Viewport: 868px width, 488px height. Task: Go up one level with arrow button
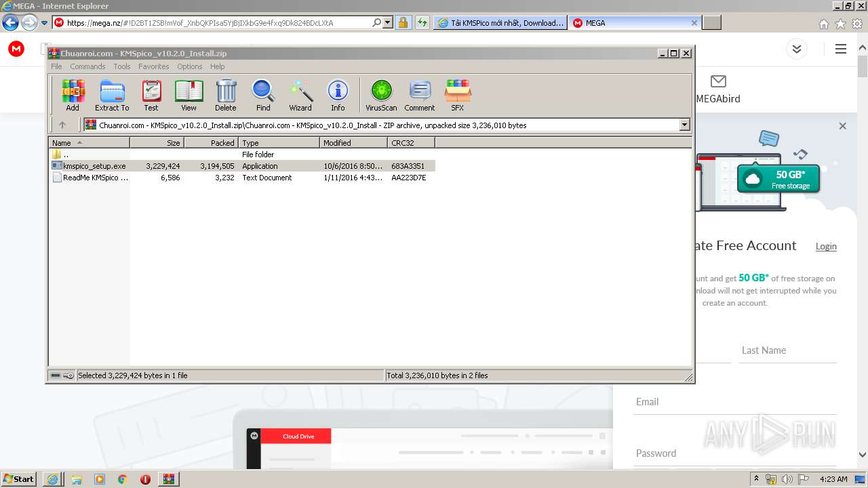pos(62,125)
